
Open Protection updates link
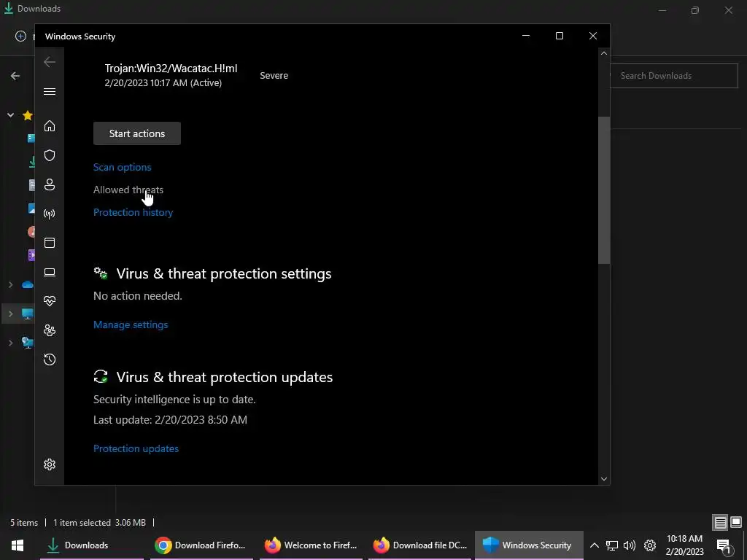[136, 448]
